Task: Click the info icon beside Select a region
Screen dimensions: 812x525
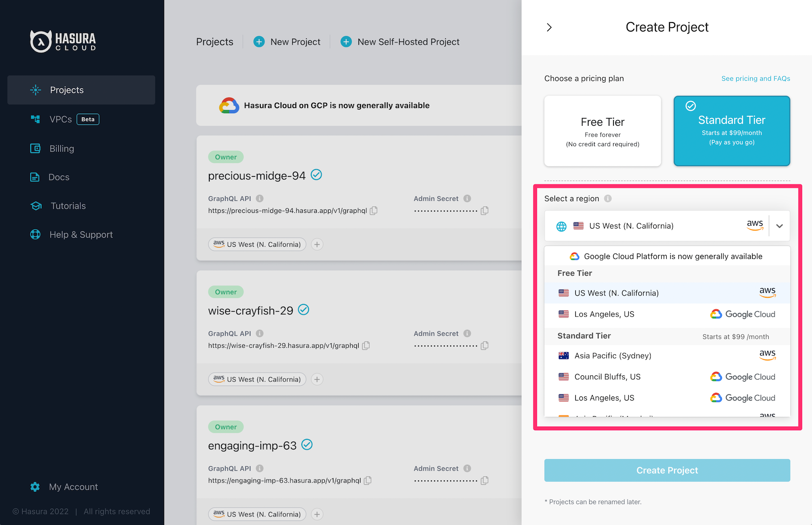Action: point(608,198)
